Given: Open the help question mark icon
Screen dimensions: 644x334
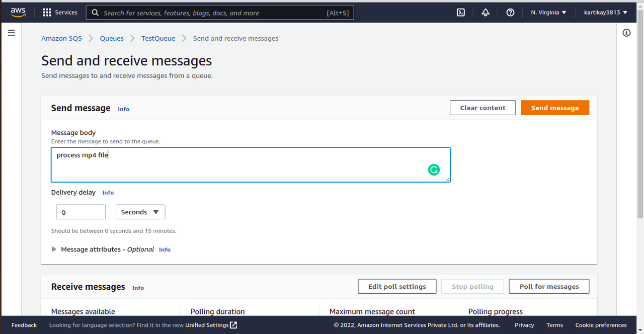Looking at the screenshot, I should click(x=510, y=13).
